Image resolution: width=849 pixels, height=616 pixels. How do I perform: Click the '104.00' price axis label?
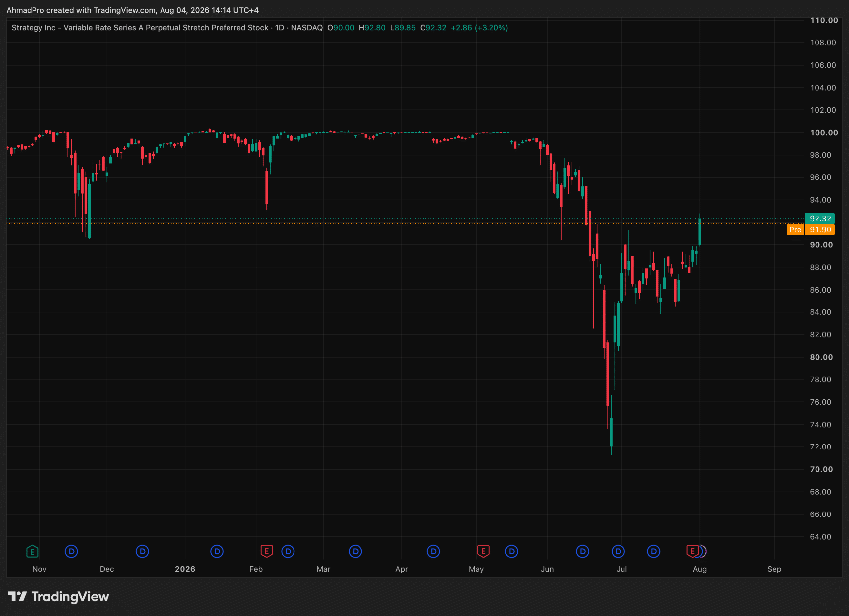click(823, 88)
